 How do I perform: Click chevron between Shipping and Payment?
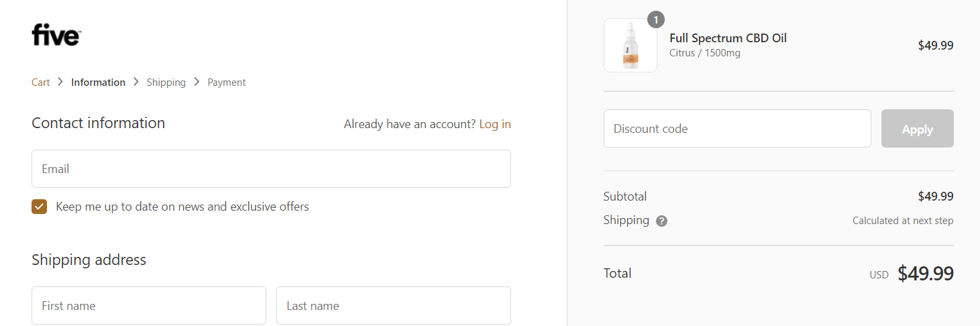click(197, 82)
